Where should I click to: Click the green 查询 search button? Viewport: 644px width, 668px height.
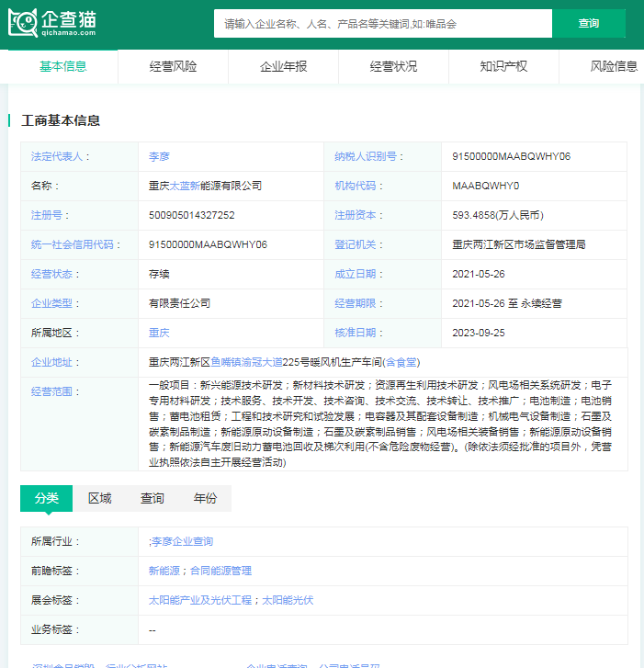click(x=589, y=24)
